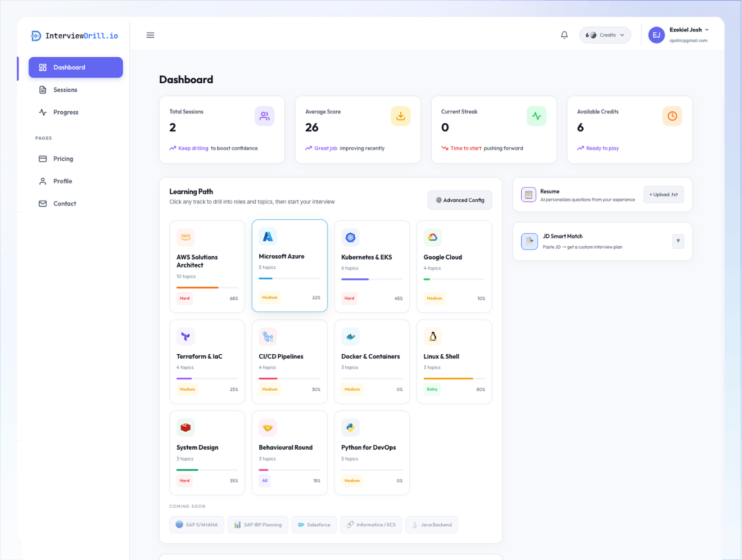The height and width of the screenshot is (560, 742).
Task: Click the Docker whale icon
Action: pos(350,337)
